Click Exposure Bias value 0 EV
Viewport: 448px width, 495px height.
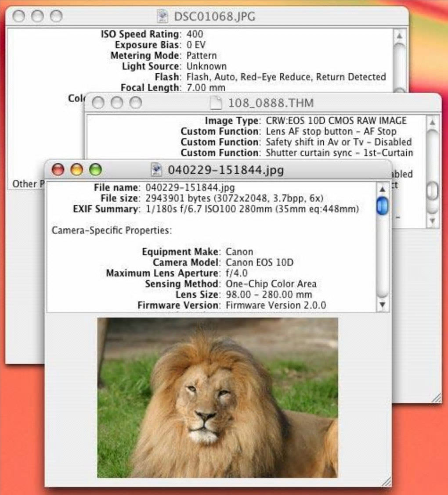[196, 45]
